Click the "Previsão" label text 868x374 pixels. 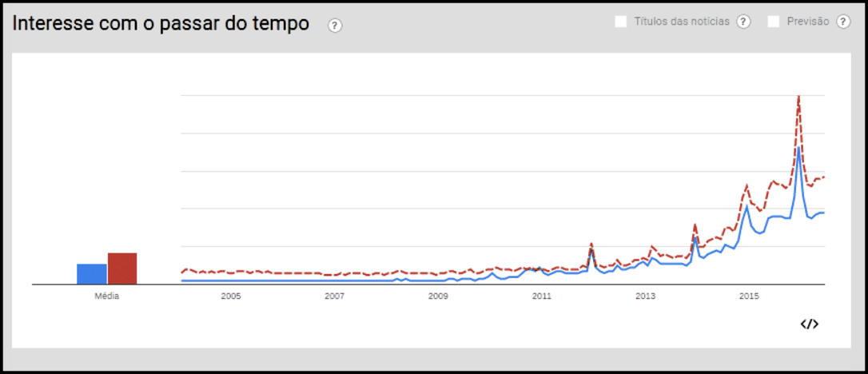coord(809,22)
